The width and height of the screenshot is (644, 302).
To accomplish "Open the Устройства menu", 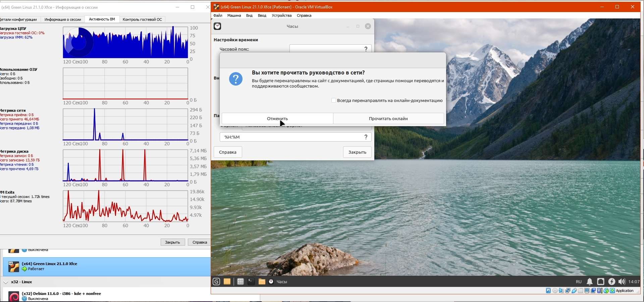I will tap(282, 15).
